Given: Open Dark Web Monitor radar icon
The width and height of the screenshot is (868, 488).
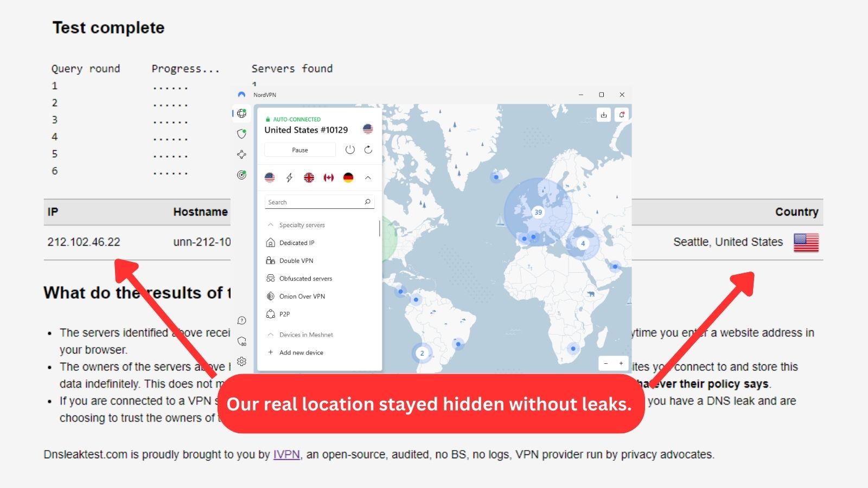Looking at the screenshot, I should [x=242, y=175].
